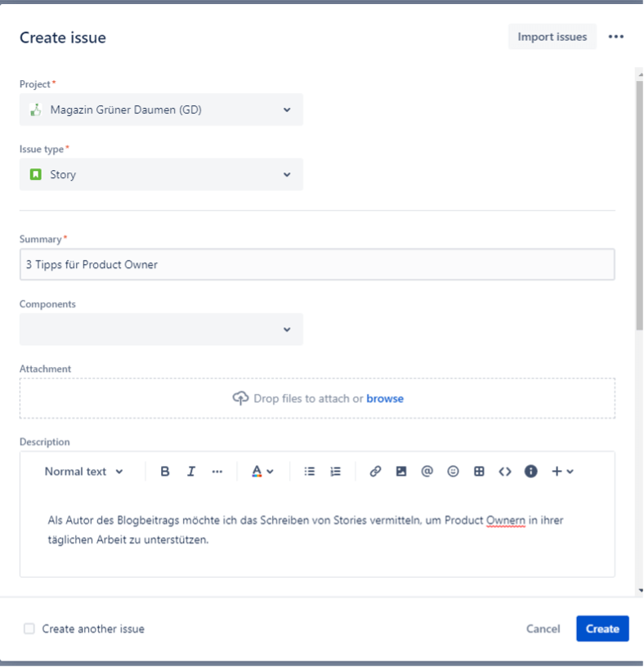Click the Import issues button
Image resolution: width=644 pixels, height=667 pixels.
tap(552, 37)
